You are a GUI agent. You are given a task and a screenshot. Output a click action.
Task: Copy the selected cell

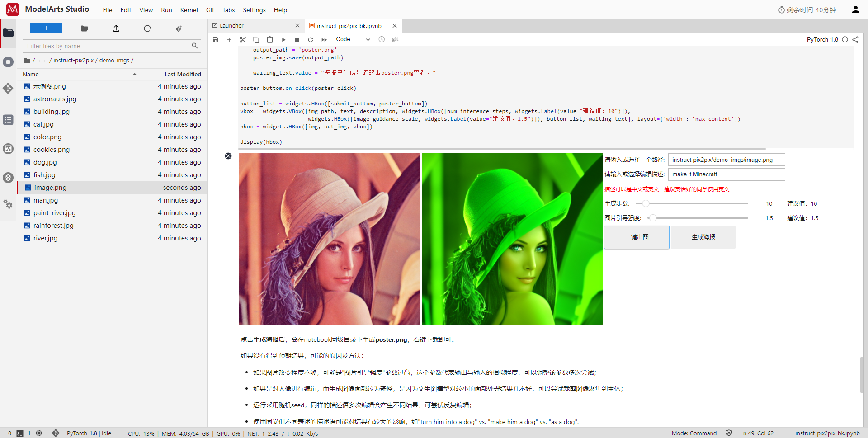[x=256, y=40]
